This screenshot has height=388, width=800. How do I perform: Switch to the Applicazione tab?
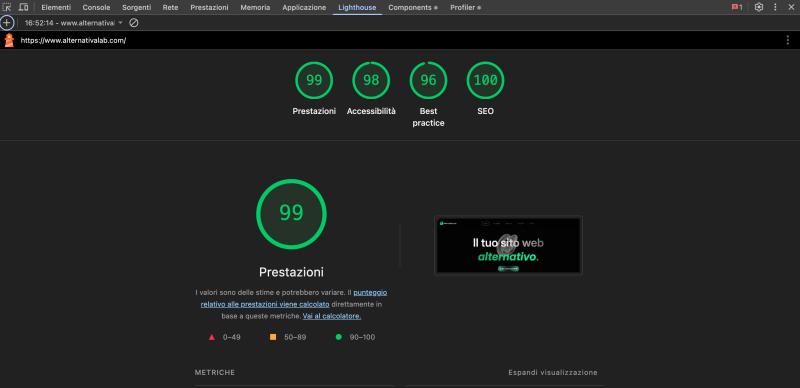click(x=304, y=8)
